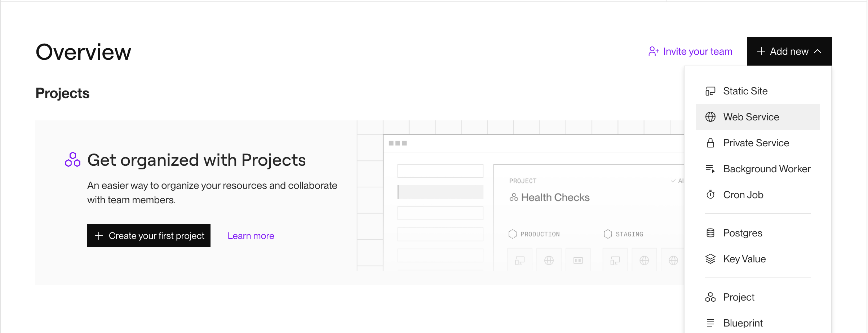Click the Project hexagons icon in menu
This screenshot has height=333, width=868.
(x=710, y=297)
